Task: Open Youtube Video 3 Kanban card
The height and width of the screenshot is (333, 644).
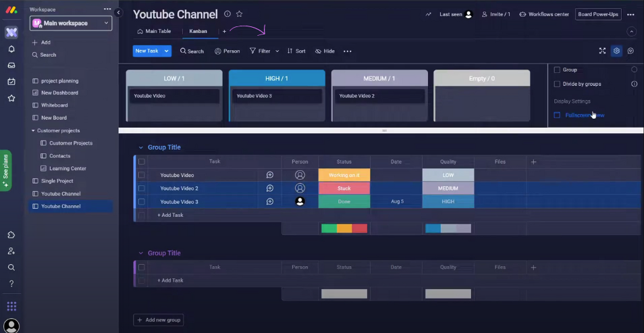Action: click(x=277, y=96)
